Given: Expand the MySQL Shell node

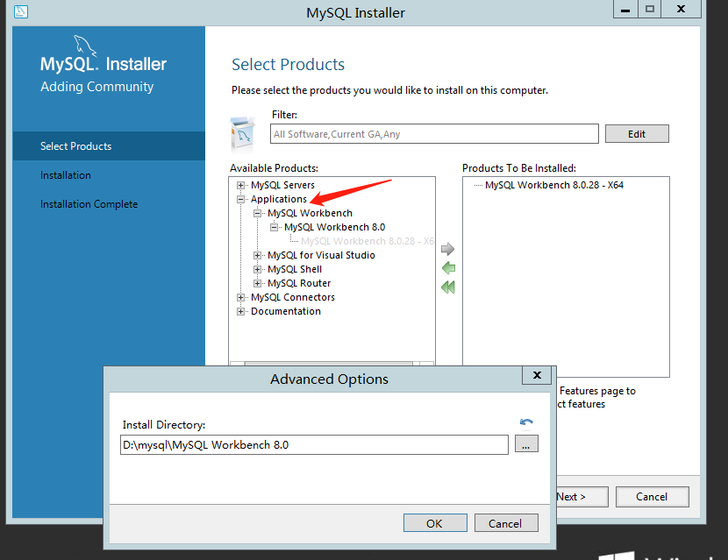Looking at the screenshot, I should (257, 270).
